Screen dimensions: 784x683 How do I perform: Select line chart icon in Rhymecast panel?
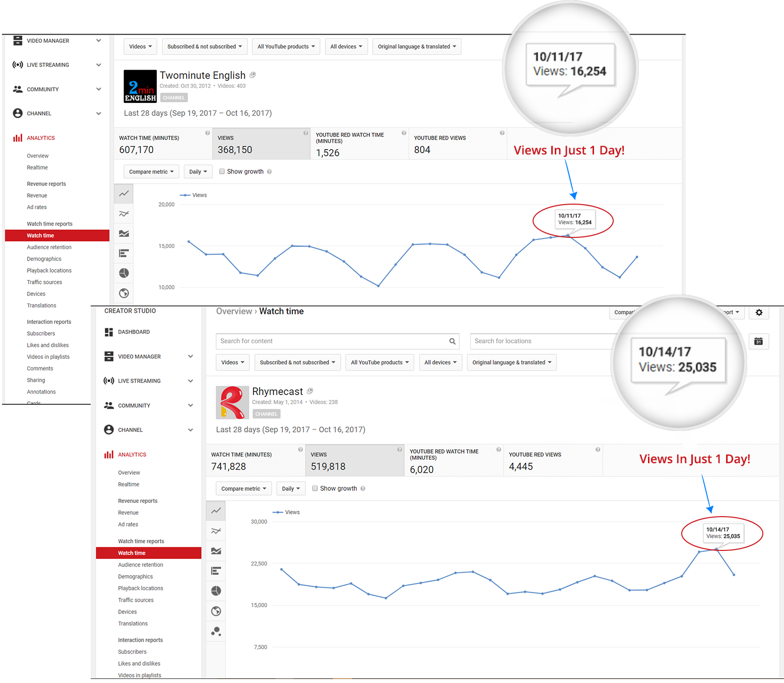(216, 511)
